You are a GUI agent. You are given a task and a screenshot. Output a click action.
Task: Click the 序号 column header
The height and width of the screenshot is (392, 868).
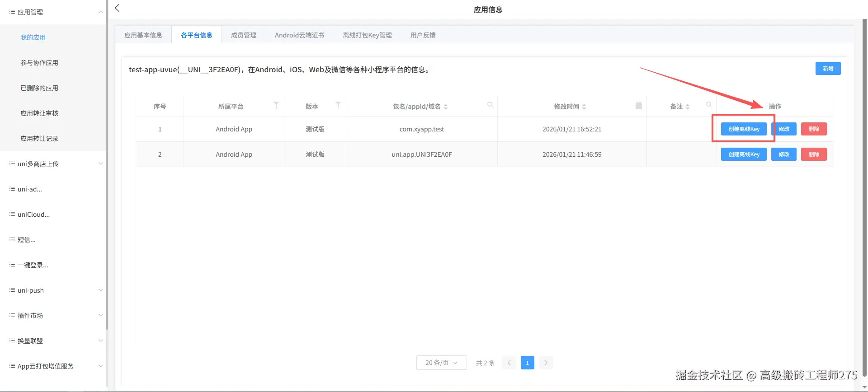(x=160, y=107)
